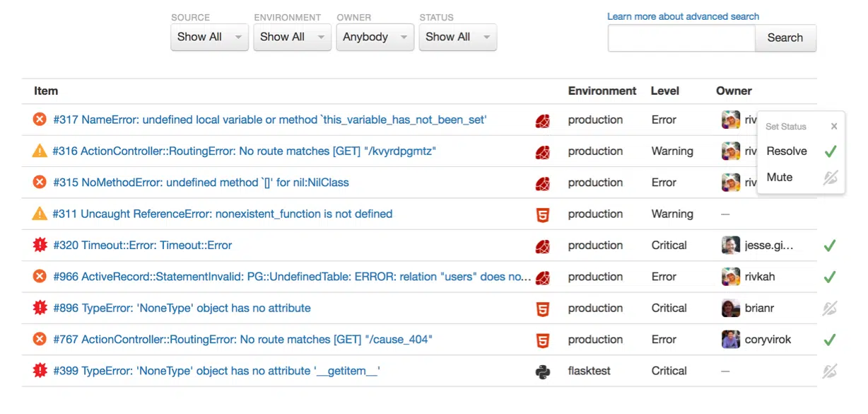
Task: Click the error icon next to item #315
Action: click(39, 182)
